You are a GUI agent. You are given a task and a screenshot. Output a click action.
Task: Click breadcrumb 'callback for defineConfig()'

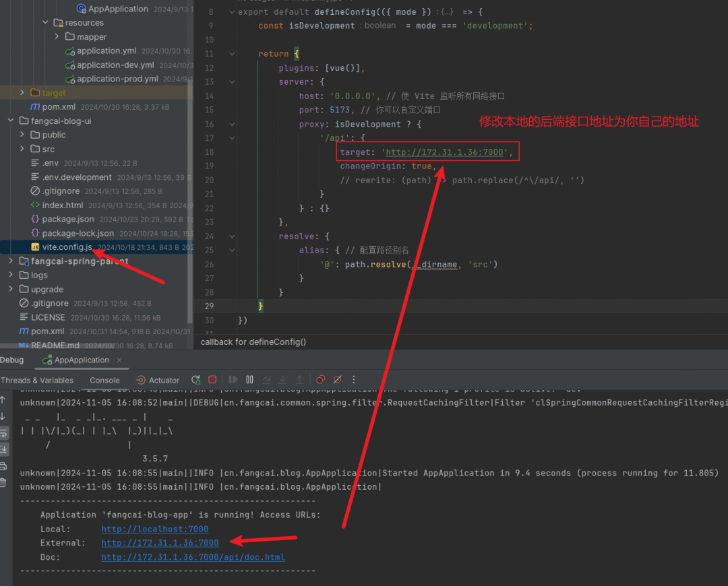[x=253, y=342]
